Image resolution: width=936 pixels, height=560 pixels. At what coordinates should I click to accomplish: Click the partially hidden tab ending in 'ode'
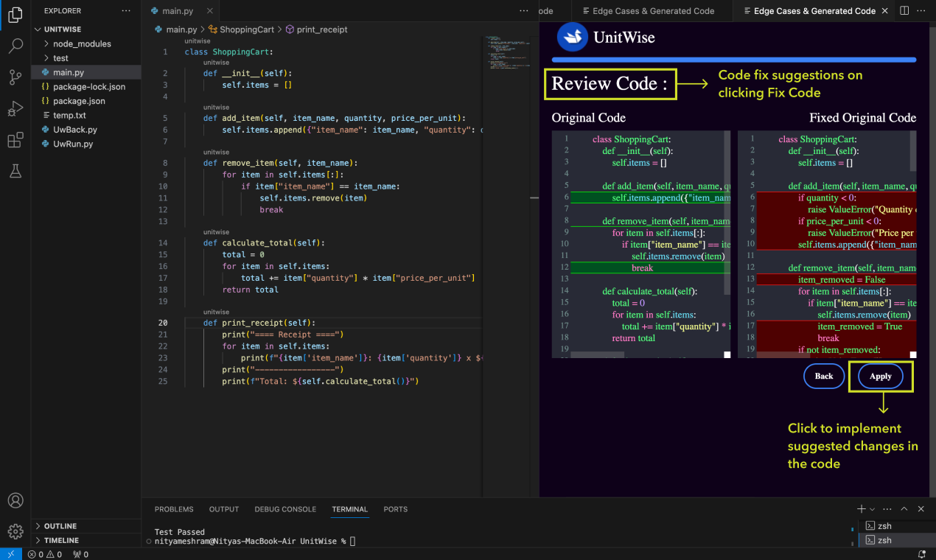(545, 11)
